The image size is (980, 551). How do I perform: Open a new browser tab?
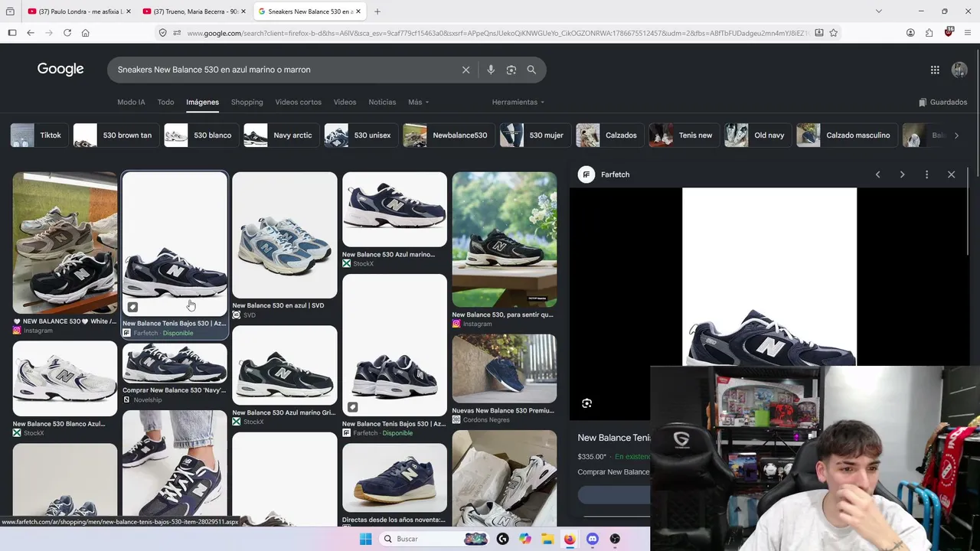(377, 11)
